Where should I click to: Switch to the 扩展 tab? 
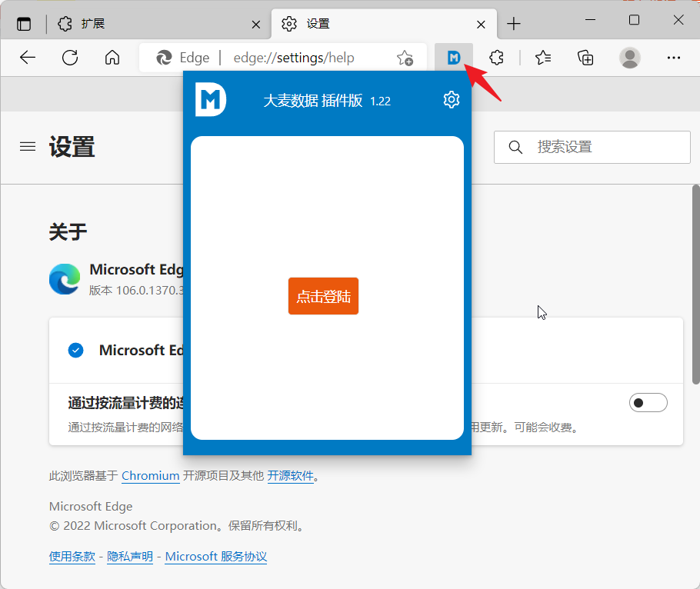(158, 24)
